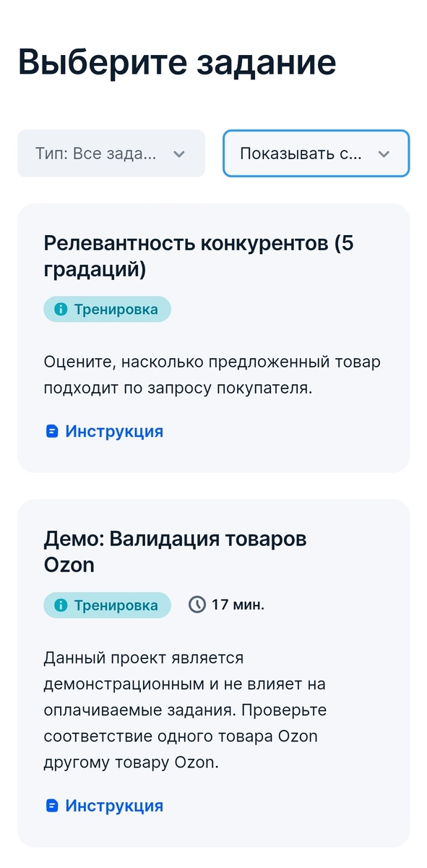The width and height of the screenshot is (427, 868).
Task: Expand the sorting options via the Показывать selector
Action: (316, 153)
